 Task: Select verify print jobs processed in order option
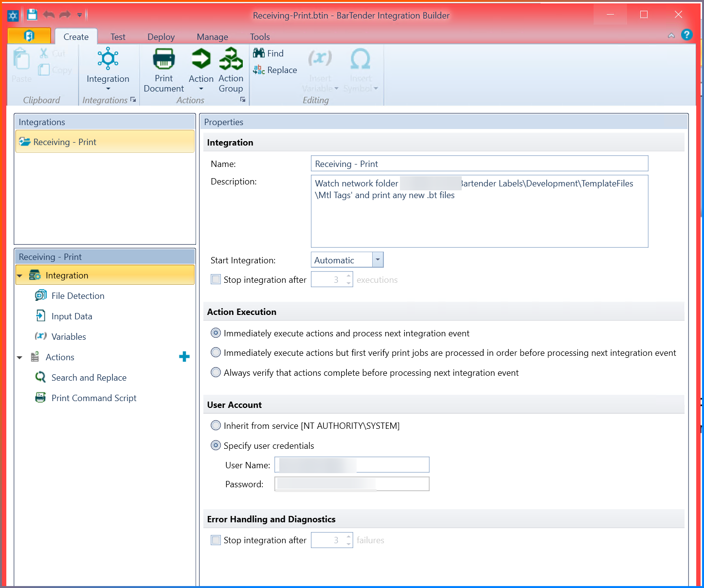[216, 352]
